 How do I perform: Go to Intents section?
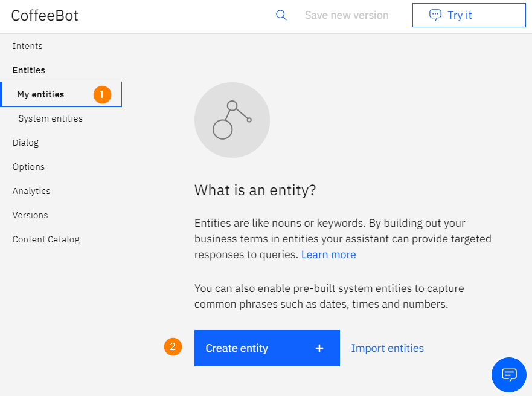pyautogui.click(x=28, y=46)
